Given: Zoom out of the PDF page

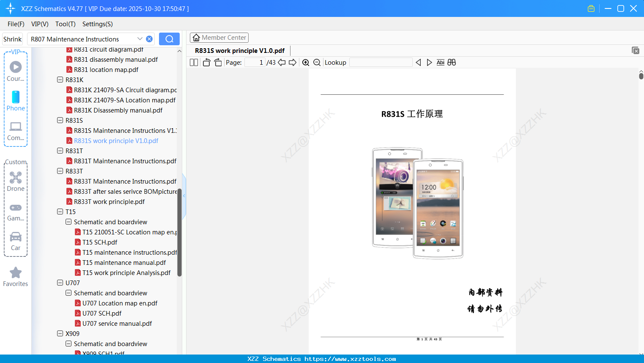Looking at the screenshot, I should coord(316,62).
